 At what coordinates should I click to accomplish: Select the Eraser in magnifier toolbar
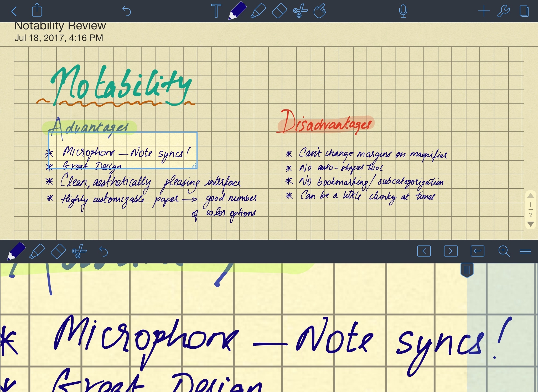(58, 251)
